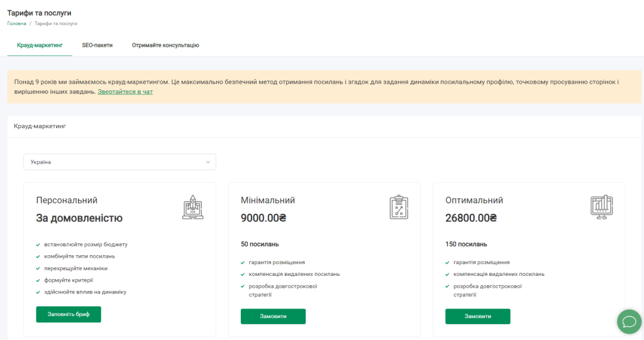Viewport: 644px width, 340px height.
Task: Open the live chat widget bubble
Action: coord(628,322)
